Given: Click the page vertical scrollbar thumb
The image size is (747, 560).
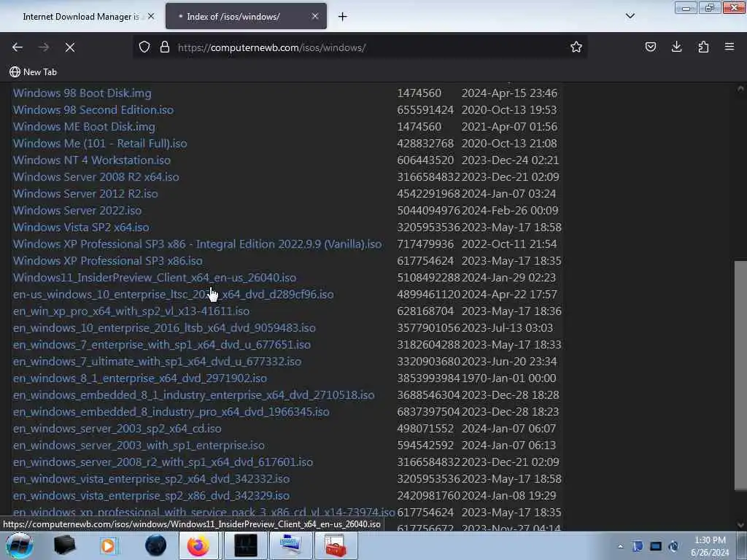Looking at the screenshot, I should coord(740,376).
